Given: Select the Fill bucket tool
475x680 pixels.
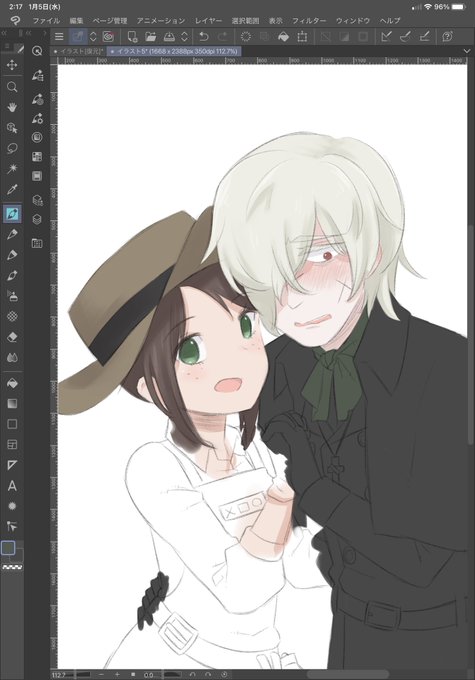Looking at the screenshot, I should 12,383.
